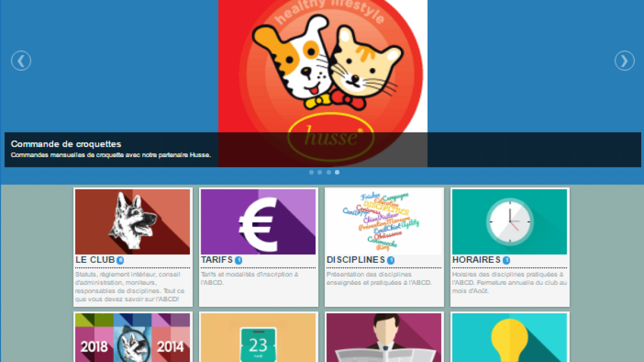Go to previous slide with left arrow
The height and width of the screenshot is (362, 644).
pyautogui.click(x=21, y=61)
